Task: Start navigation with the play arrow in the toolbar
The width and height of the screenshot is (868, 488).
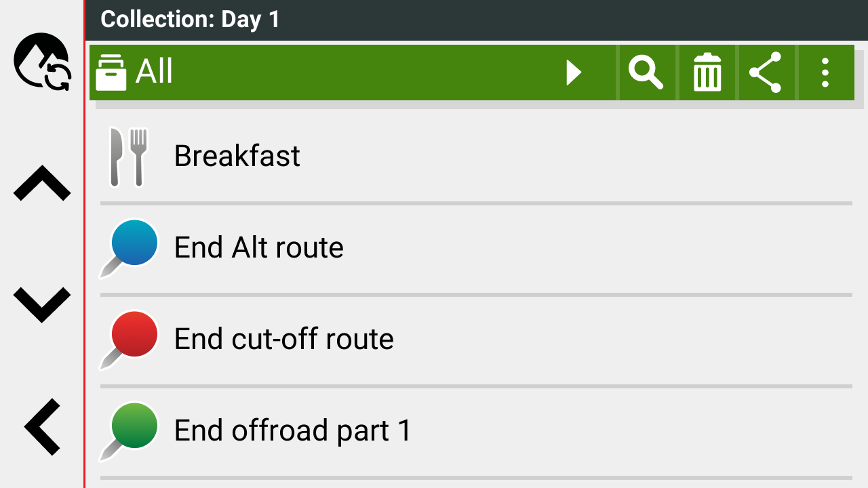Action: point(573,71)
